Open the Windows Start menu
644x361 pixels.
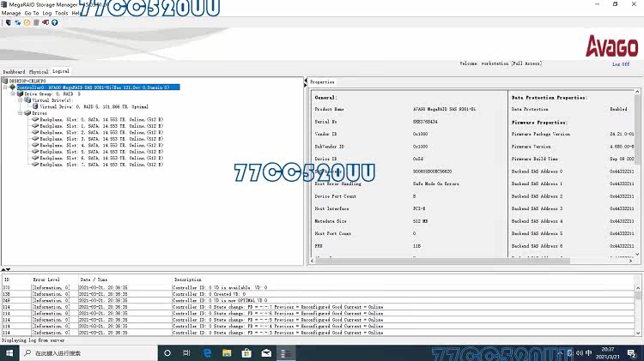[9, 352]
